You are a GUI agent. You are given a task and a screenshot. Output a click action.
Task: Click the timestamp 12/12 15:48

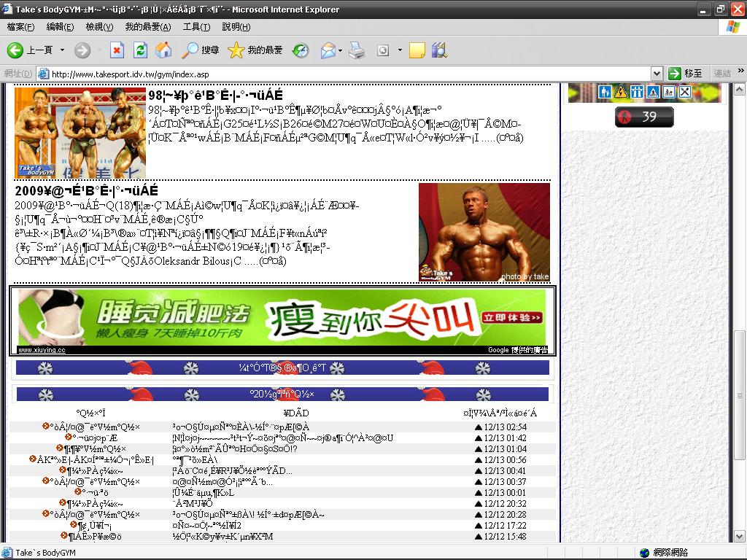point(505,536)
